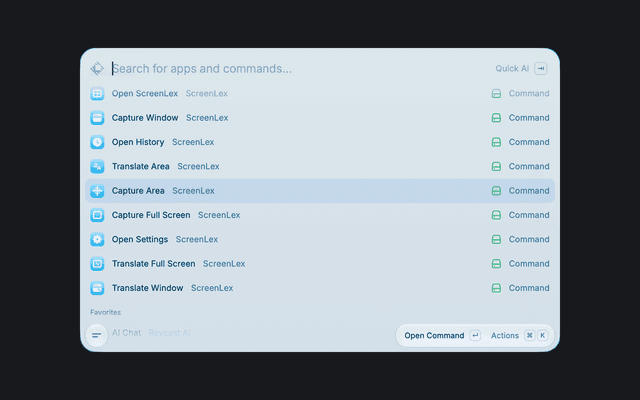This screenshot has height=400, width=640.
Task: Click the Cmd key symbol next to Actions
Action: [x=529, y=336]
